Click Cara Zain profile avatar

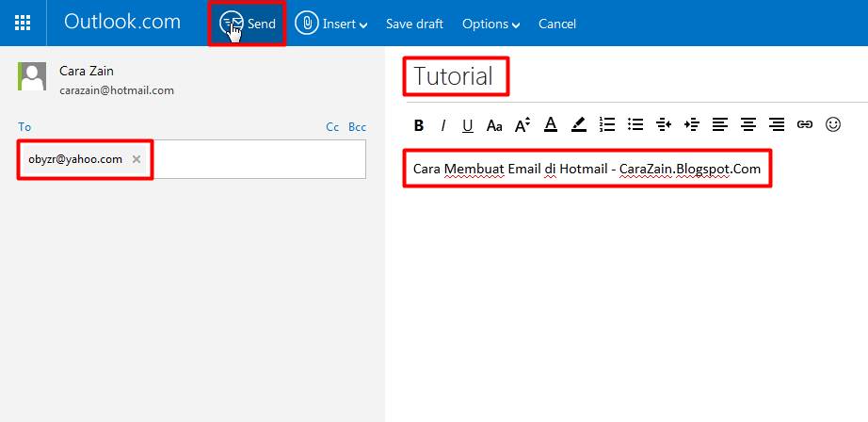[32, 76]
